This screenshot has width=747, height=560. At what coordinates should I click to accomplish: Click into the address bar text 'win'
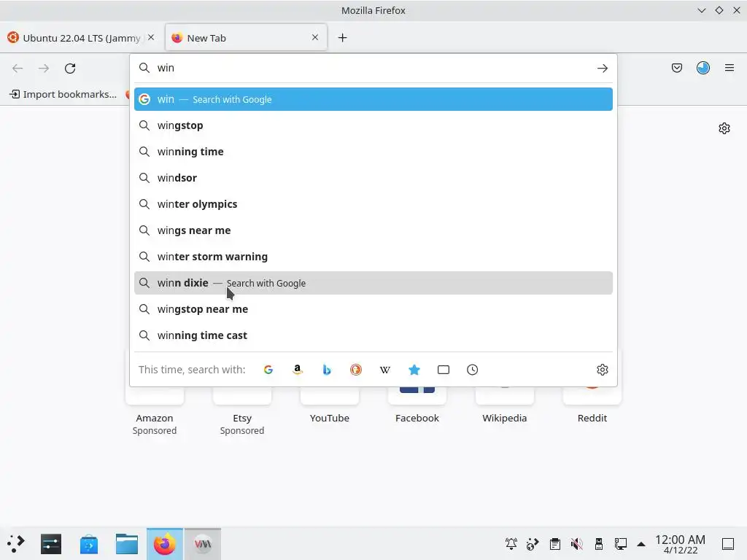[x=166, y=68]
